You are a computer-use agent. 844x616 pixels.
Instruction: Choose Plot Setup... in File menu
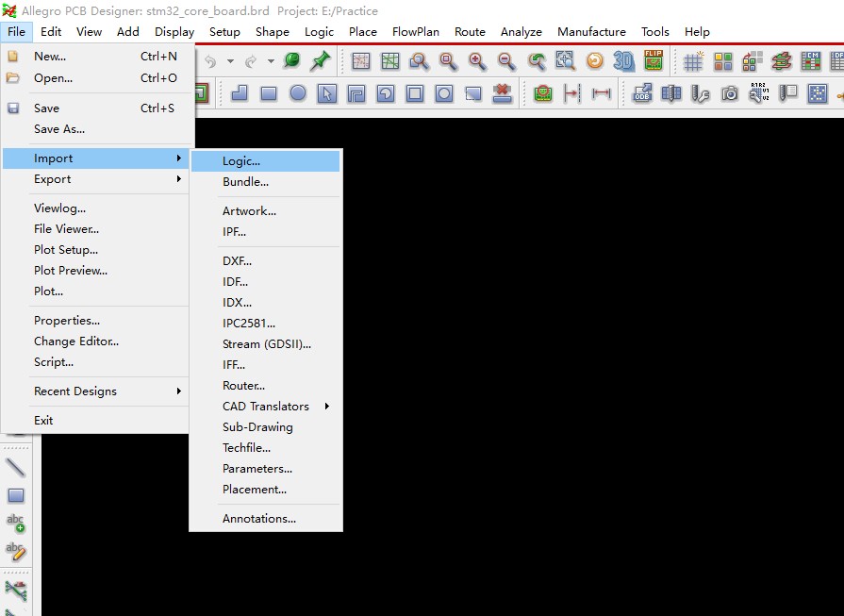tap(96, 249)
